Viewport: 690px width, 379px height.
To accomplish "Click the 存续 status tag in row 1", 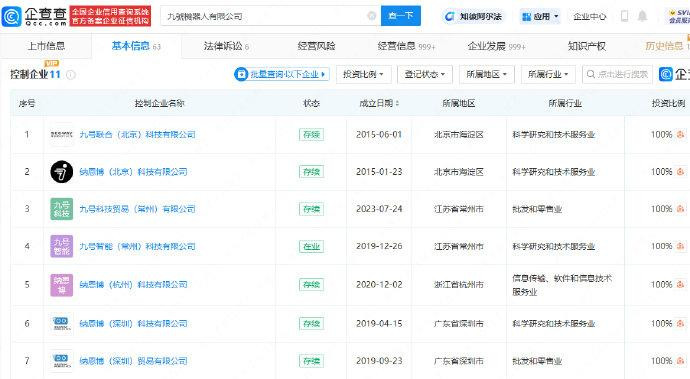I will click(311, 134).
